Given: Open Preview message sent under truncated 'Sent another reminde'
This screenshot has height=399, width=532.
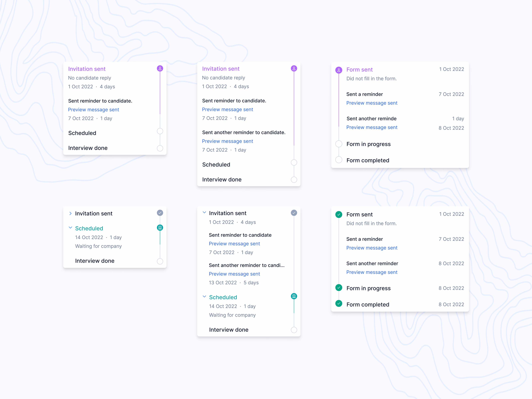Looking at the screenshot, I should coord(372,128).
